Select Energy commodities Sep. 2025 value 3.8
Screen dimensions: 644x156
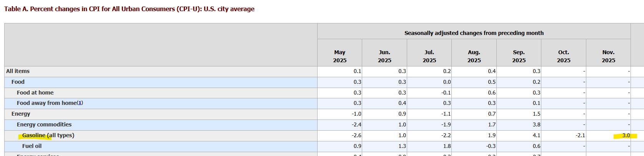click(536, 124)
